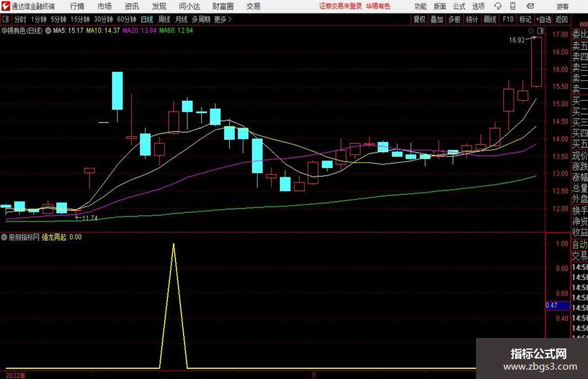Screen dimensions: 588x379
Task: Select the 日线 period tab
Action: point(147,19)
